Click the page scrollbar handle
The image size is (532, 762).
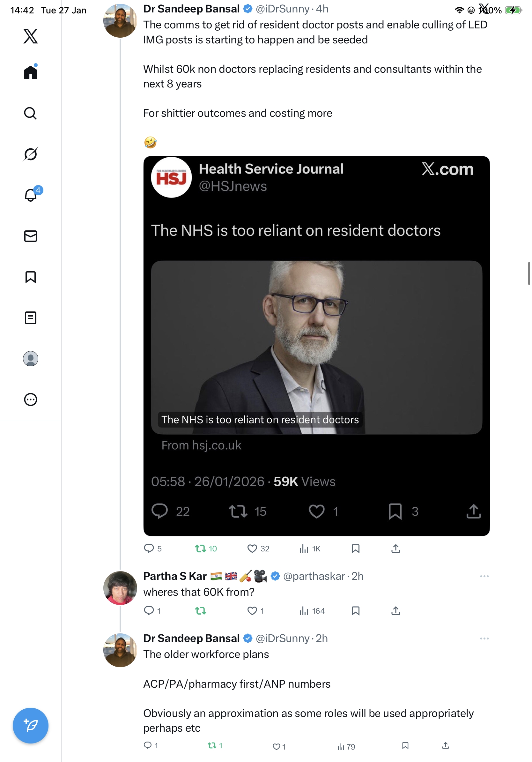pos(529,273)
